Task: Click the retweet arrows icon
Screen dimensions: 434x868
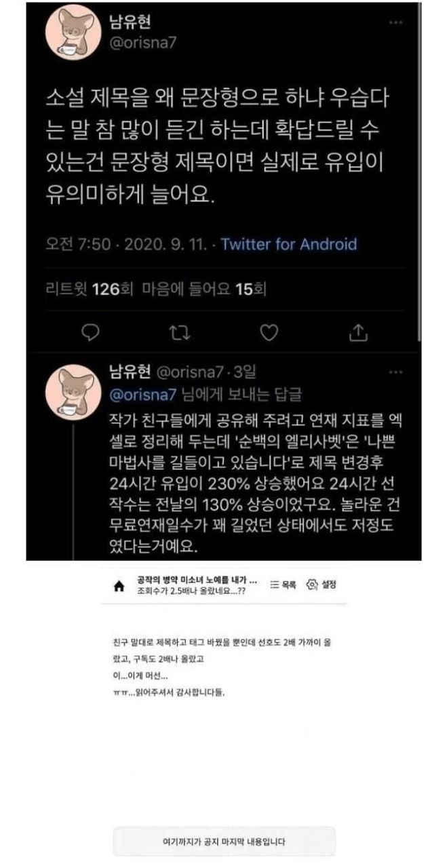Action: 178,332
